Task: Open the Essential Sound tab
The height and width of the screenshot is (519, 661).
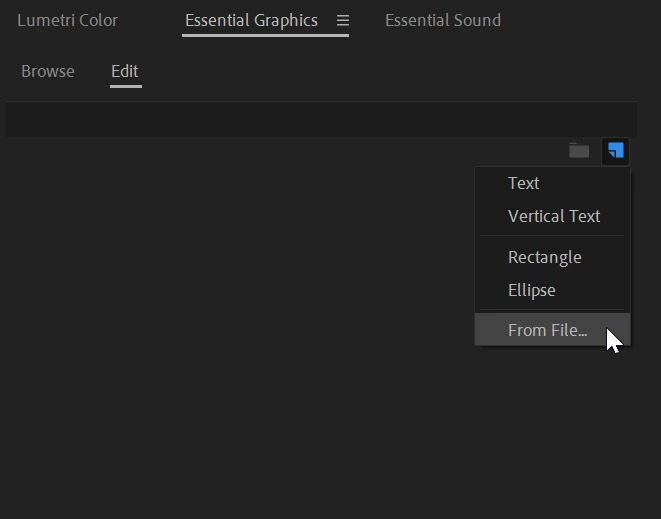Action: pyautogui.click(x=443, y=20)
